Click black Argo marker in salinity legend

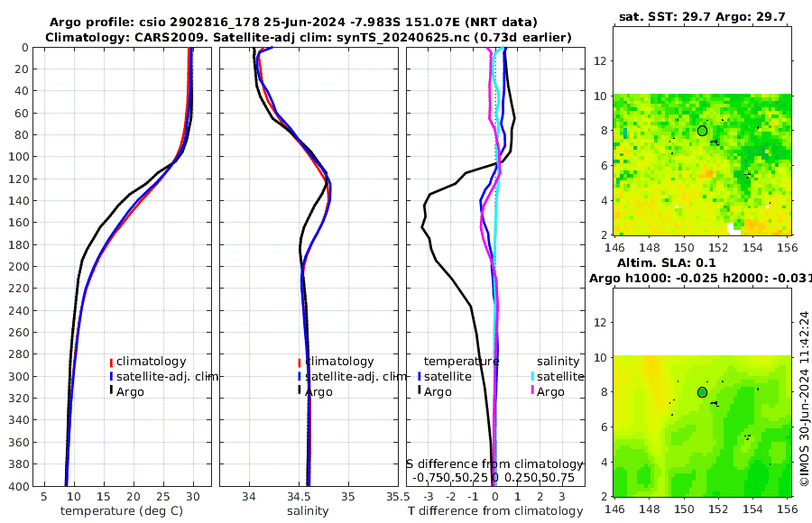tap(300, 390)
